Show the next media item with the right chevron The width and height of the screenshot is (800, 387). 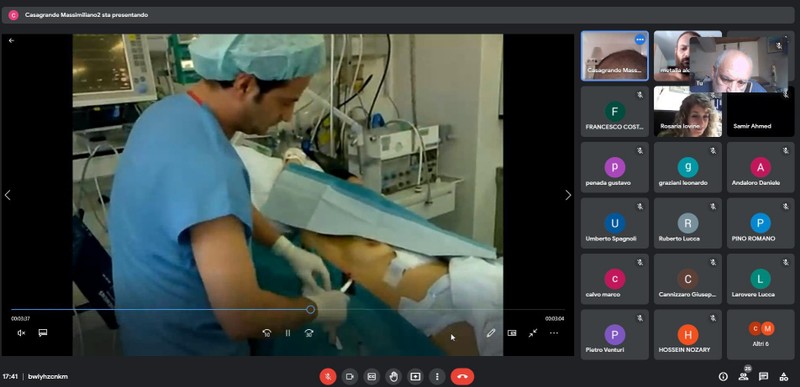coord(568,195)
